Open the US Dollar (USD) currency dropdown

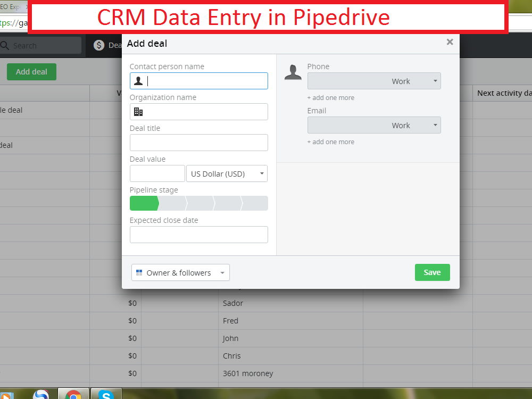pyautogui.click(x=227, y=173)
